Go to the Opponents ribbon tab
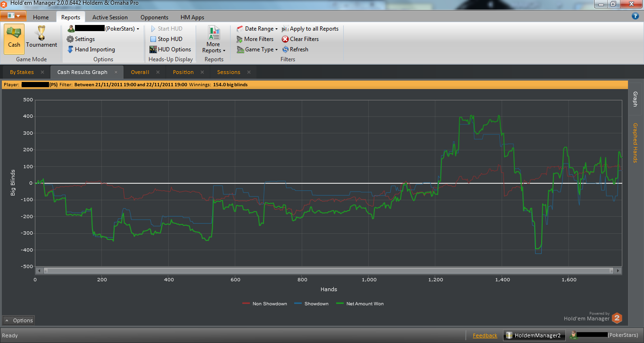Viewport: 644px width, 343px height. 154,17
